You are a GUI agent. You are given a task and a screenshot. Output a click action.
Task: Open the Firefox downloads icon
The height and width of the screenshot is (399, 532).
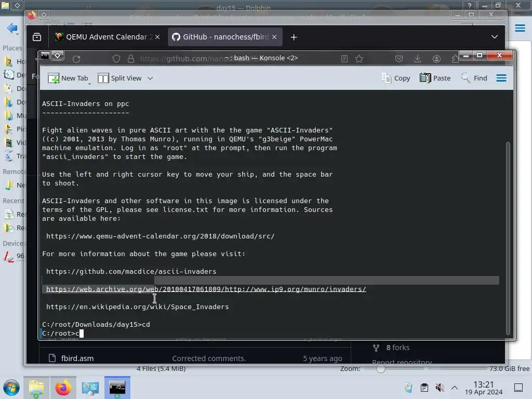pos(417,59)
